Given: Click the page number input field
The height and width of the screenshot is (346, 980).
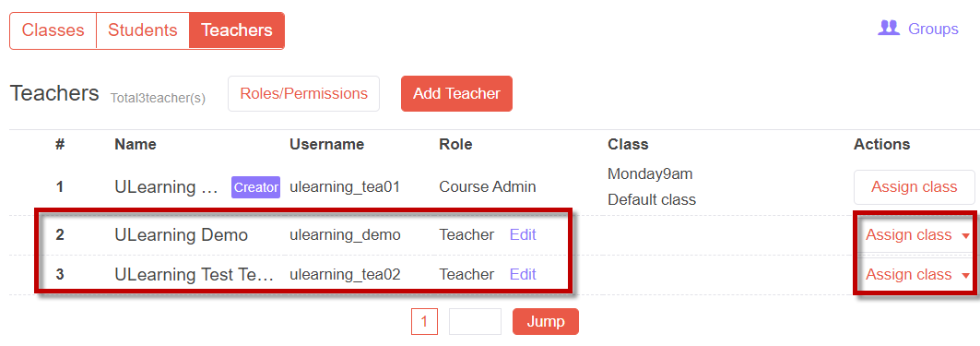Looking at the screenshot, I should (475, 322).
